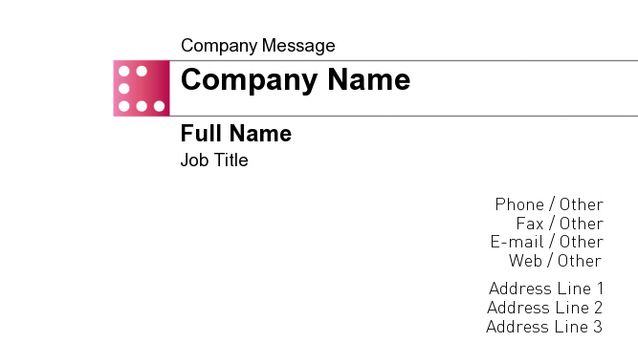Select Address Line 1 text
This screenshot has height=364, width=638.
[546, 289]
